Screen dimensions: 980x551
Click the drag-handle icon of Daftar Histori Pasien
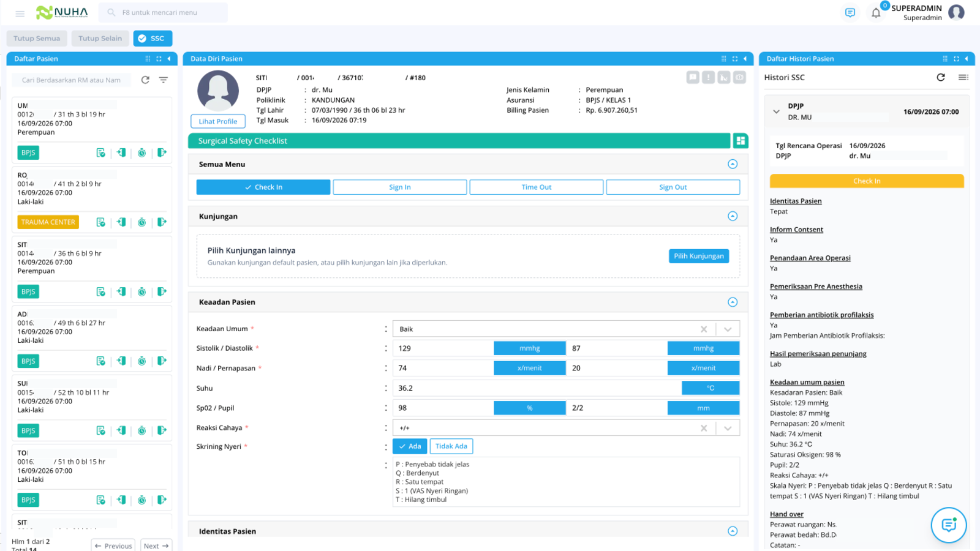[x=945, y=59]
